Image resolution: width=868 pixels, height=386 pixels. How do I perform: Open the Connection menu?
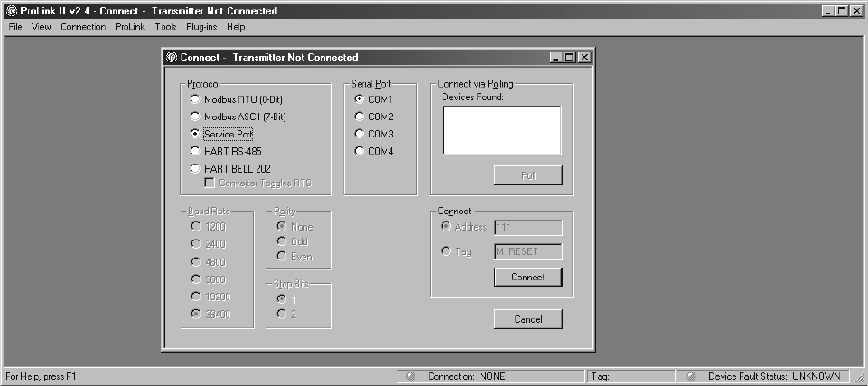tap(83, 26)
